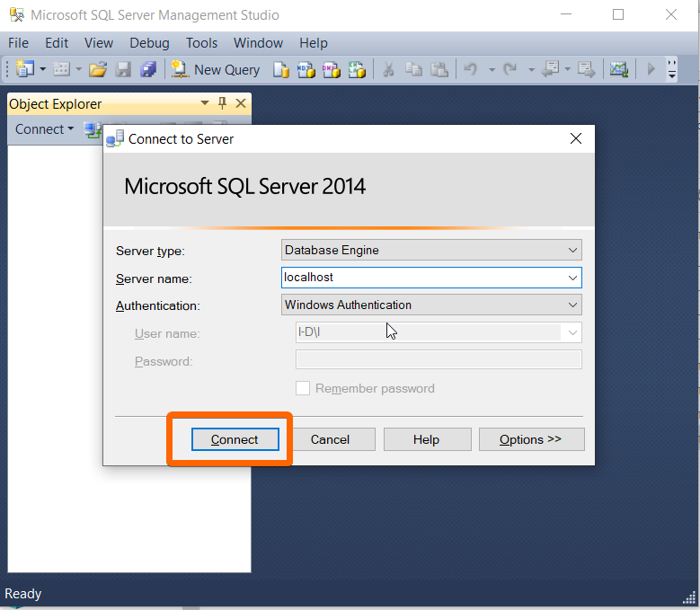Click the Navigate Forward icon
Screen dimensions: 700x610
click(x=587, y=69)
